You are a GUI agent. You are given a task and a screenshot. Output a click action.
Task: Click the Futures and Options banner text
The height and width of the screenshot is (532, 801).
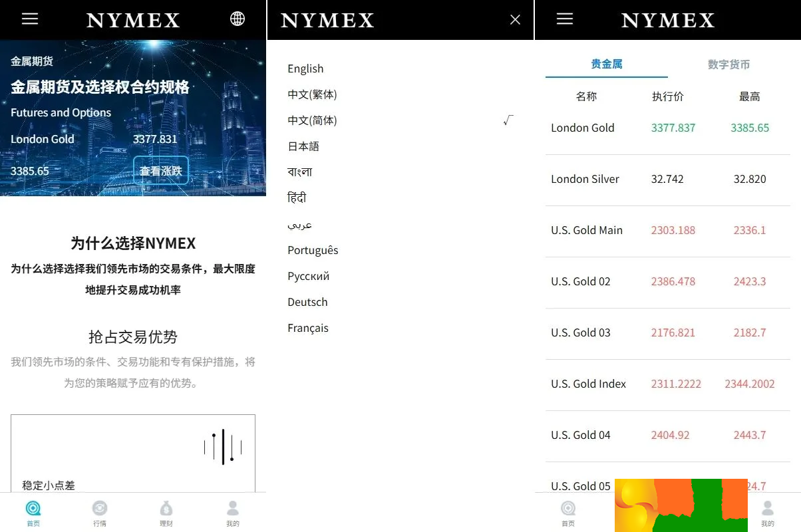(61, 112)
